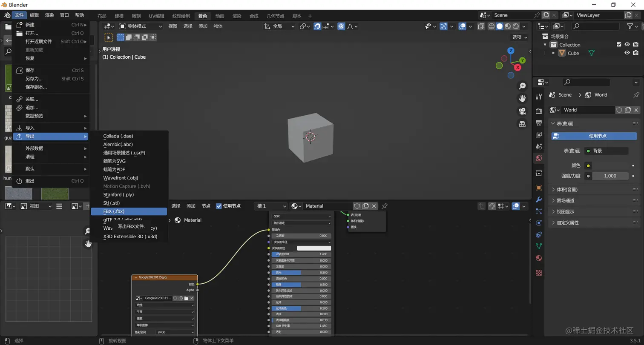Image resolution: width=644 pixels, height=345 pixels.
Task: Click the zoom magnifier icon in viewport
Action: 522,86
